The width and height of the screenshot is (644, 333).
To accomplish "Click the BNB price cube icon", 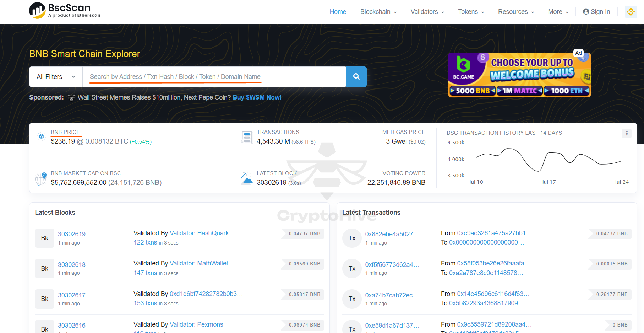I will point(42,136).
